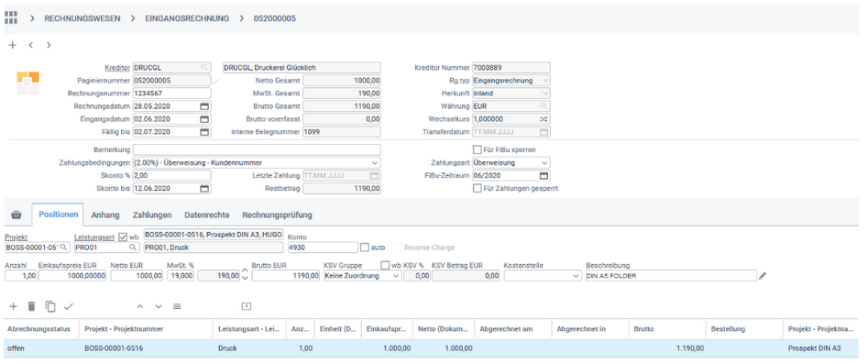Edit Beschreibung with the pencil icon
This screenshot has height=364, width=868.
pos(763,276)
